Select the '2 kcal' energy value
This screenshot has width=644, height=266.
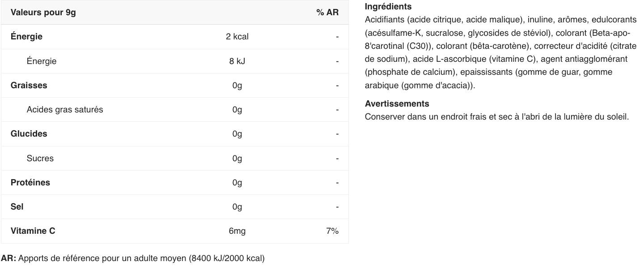pyautogui.click(x=237, y=37)
